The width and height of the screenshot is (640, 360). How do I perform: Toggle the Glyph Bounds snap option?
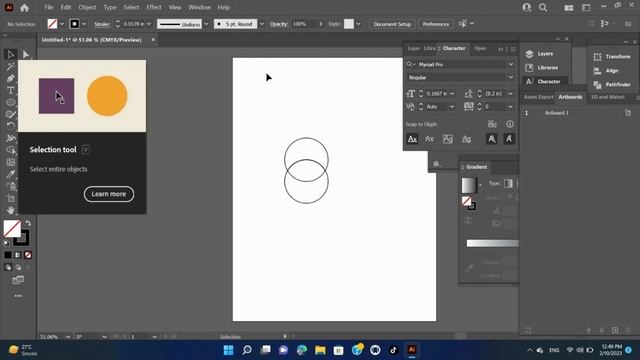coord(448,139)
